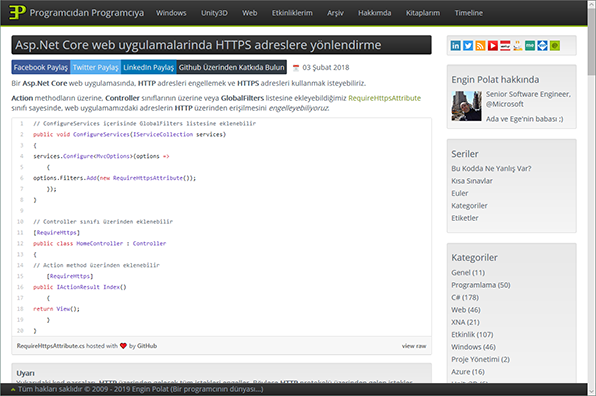Open the RequireHttpsAttribute green link
596x396 pixels.
pos(384,98)
